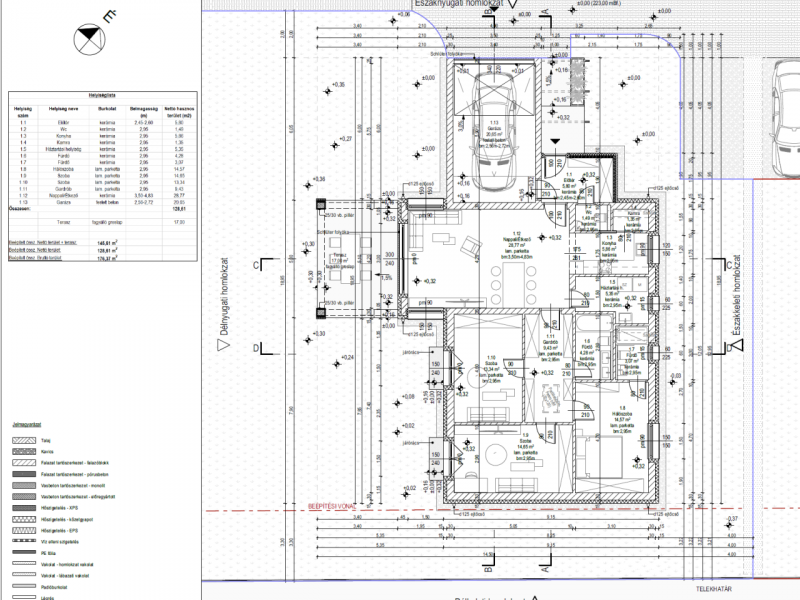Select the Délnyugati homlokzat elevation label

[x=224, y=296]
